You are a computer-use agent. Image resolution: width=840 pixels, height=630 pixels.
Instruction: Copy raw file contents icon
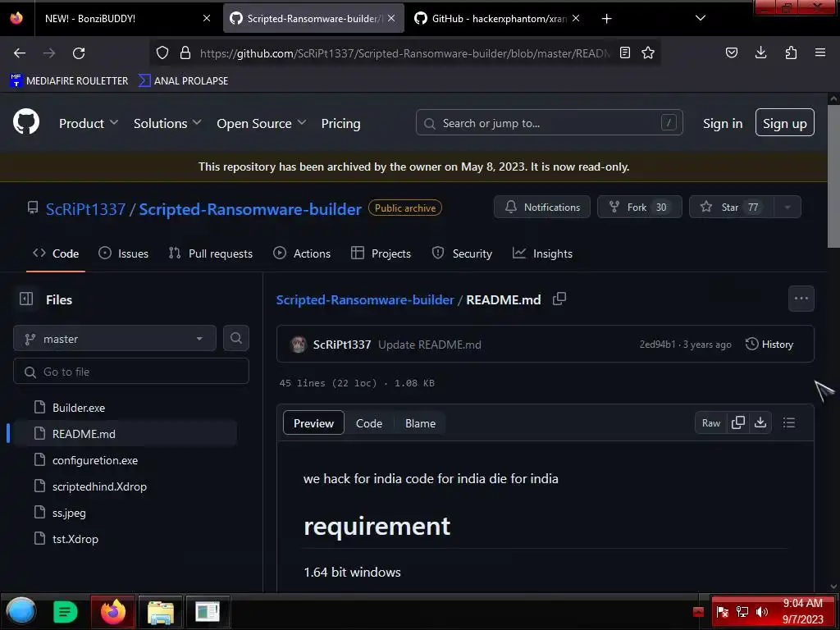[738, 422]
